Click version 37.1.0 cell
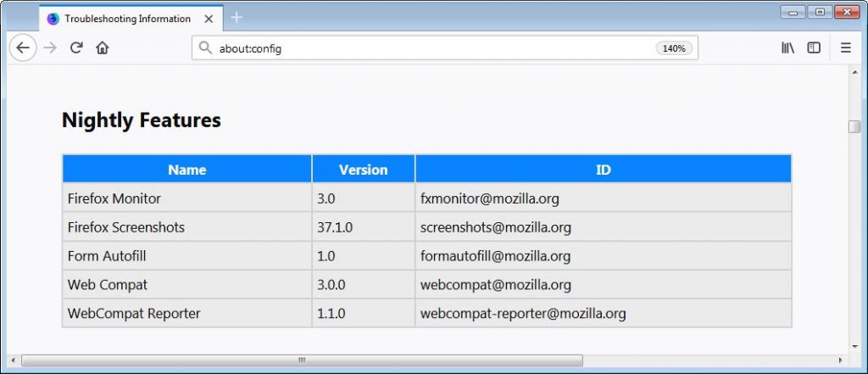This screenshot has width=868, height=374. [x=364, y=226]
